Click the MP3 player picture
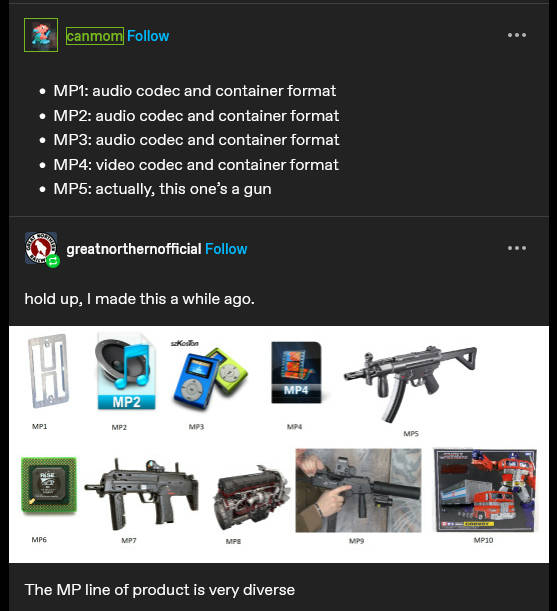 (x=209, y=376)
